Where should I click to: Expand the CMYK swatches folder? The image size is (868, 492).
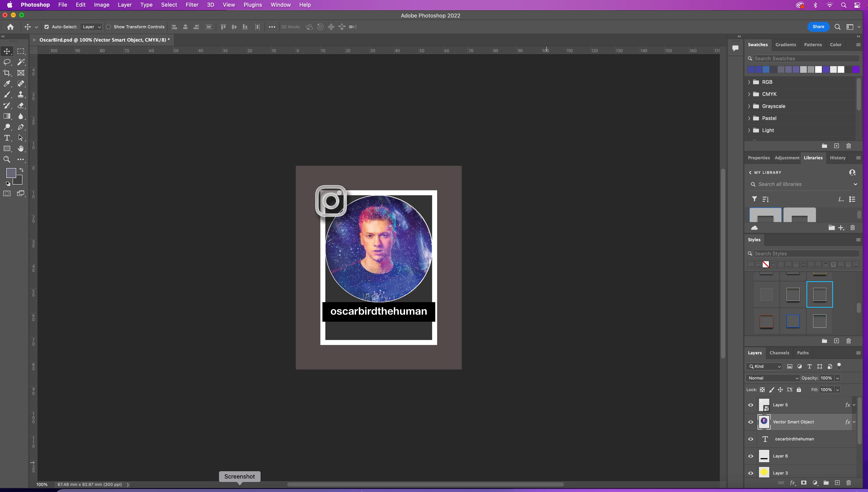click(749, 94)
